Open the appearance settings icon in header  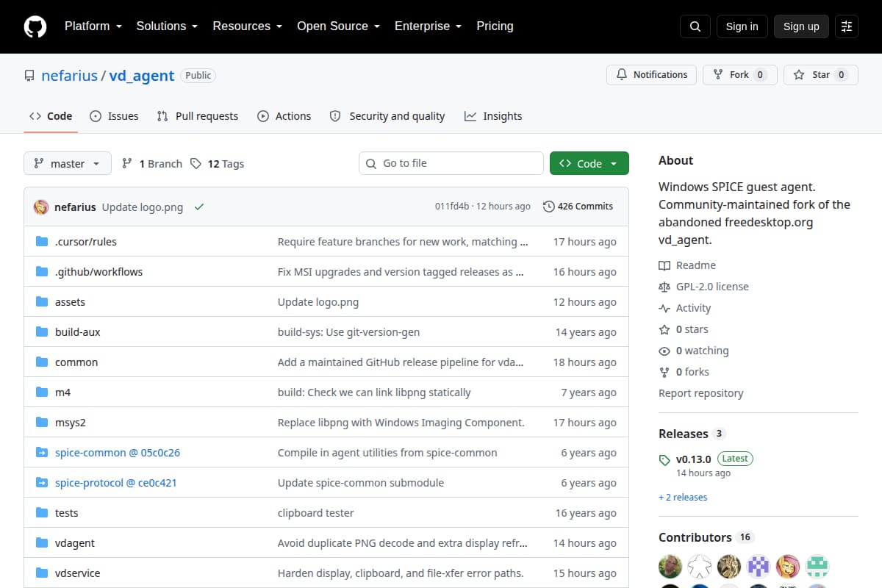847,26
